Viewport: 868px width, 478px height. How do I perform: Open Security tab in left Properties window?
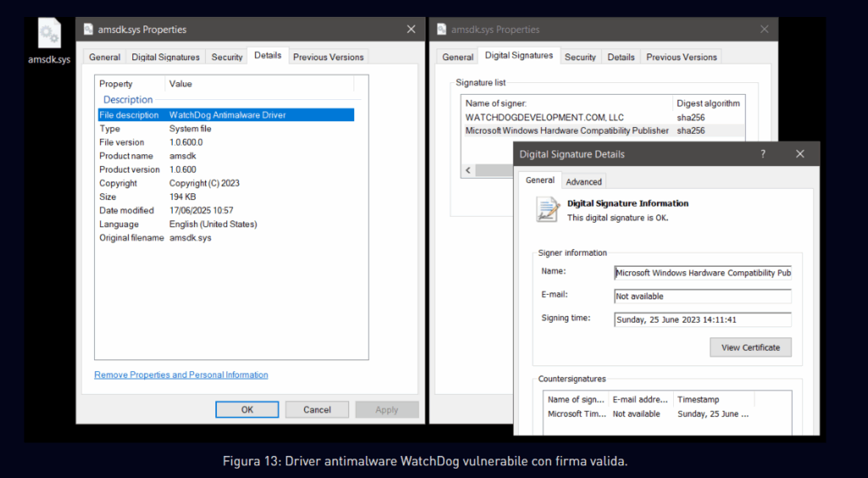pos(227,57)
